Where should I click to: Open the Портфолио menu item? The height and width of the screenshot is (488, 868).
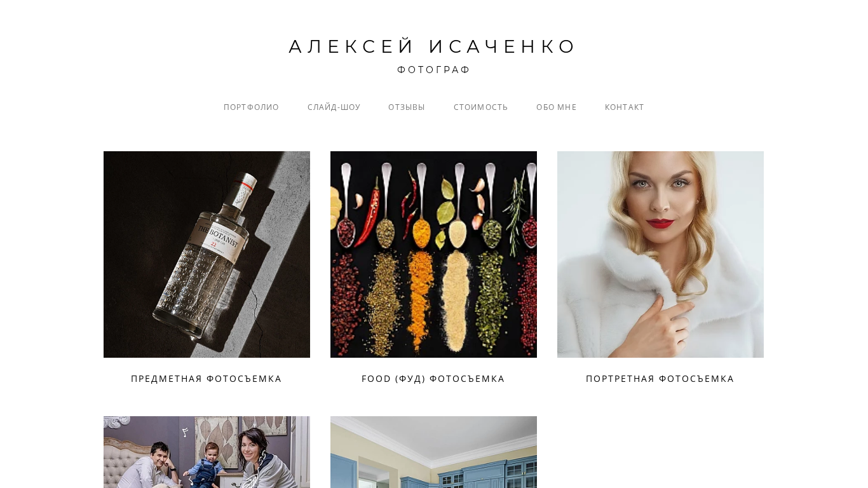[x=251, y=107]
